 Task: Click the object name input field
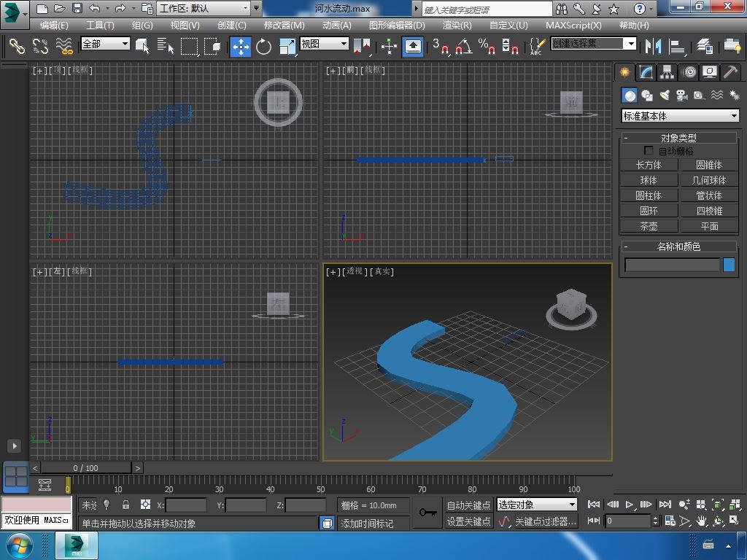tap(672, 265)
